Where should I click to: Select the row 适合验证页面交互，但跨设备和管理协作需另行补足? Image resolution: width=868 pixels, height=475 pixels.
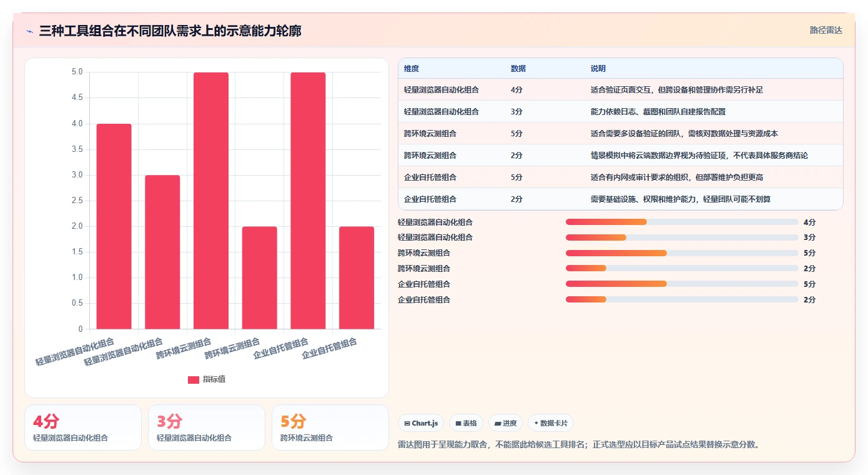tap(620, 89)
